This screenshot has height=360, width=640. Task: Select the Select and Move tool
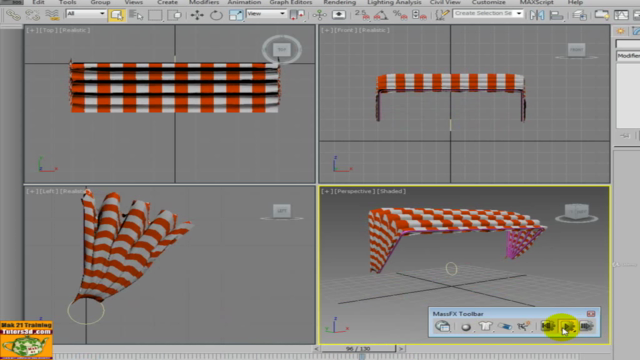(197, 16)
